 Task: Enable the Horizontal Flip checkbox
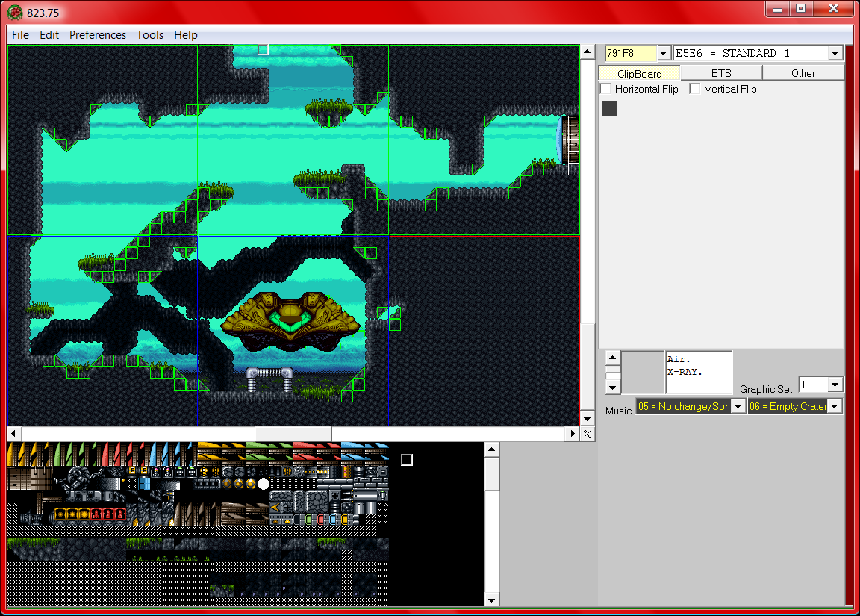click(606, 89)
